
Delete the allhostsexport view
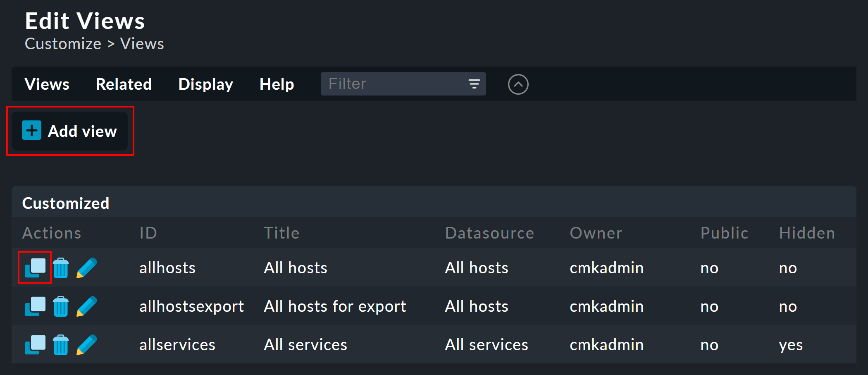click(x=61, y=306)
